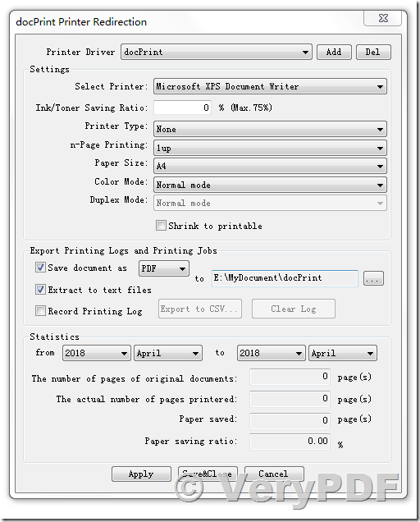Image resolution: width=420 pixels, height=522 pixels.
Task: Expand the Printer Type dropdown
Action: (270, 129)
